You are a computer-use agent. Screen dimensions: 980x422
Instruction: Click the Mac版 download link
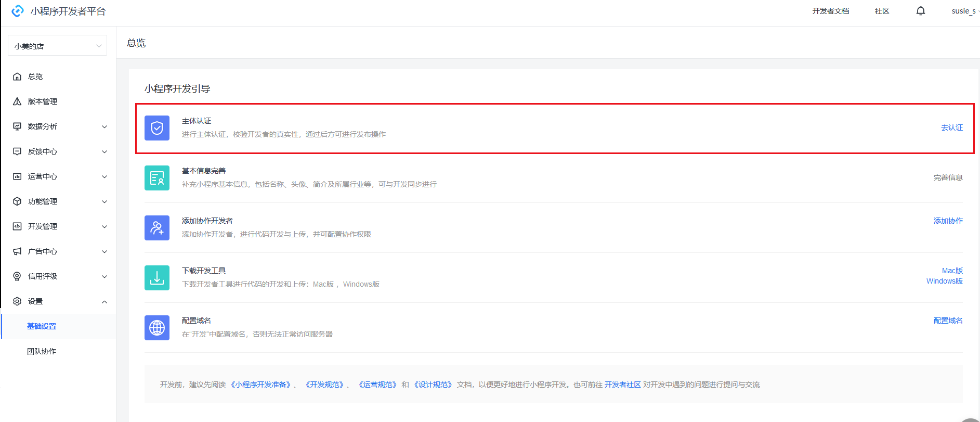click(x=952, y=271)
